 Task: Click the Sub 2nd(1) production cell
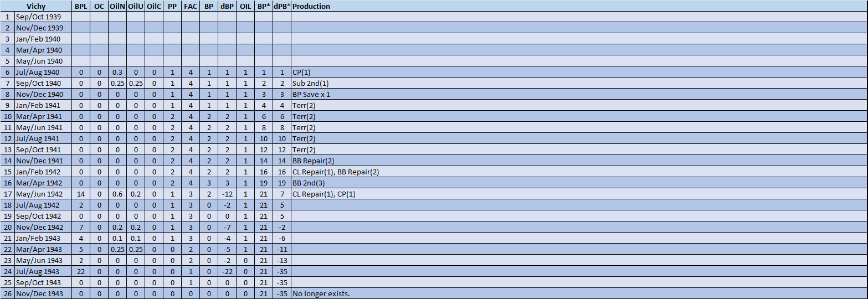click(579, 84)
